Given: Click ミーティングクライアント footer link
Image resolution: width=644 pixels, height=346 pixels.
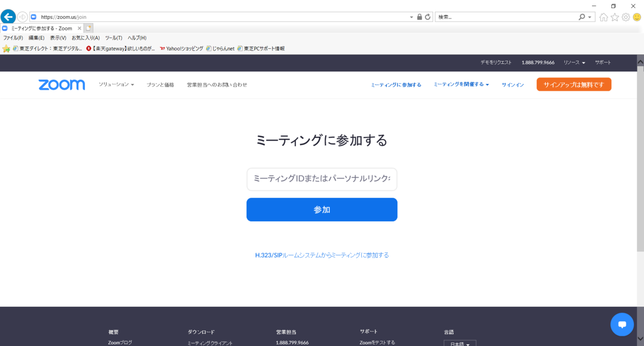Looking at the screenshot, I should tap(210, 343).
